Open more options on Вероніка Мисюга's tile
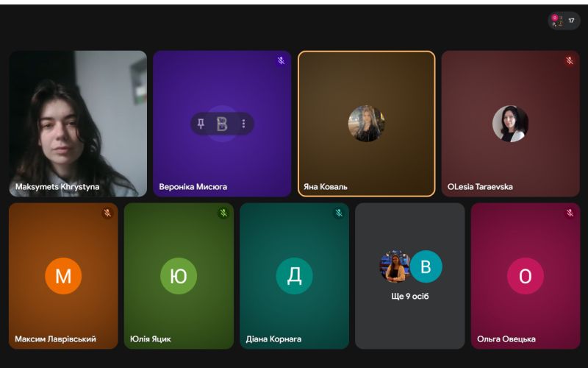This screenshot has width=588, height=368. (243, 124)
